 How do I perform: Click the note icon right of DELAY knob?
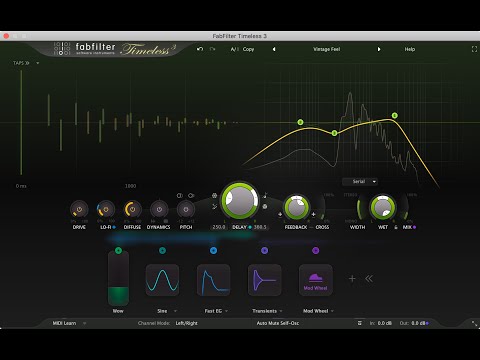[265, 195]
